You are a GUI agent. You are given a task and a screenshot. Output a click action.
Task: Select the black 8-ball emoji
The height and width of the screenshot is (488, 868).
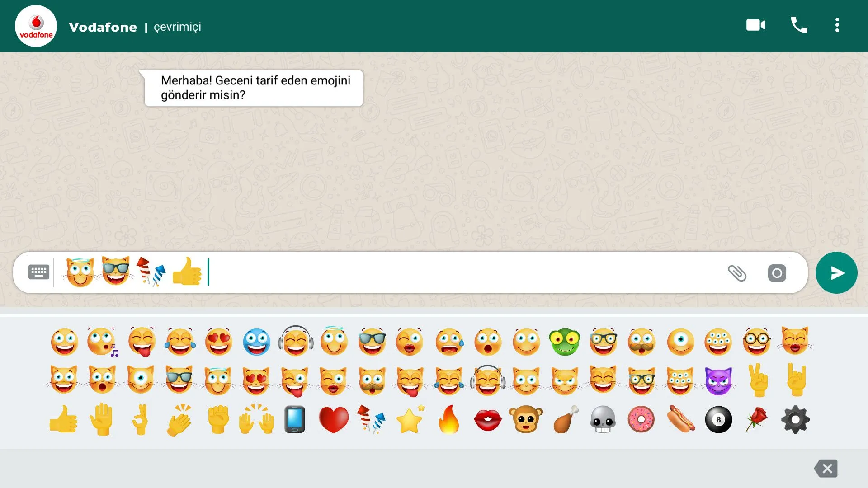718,420
